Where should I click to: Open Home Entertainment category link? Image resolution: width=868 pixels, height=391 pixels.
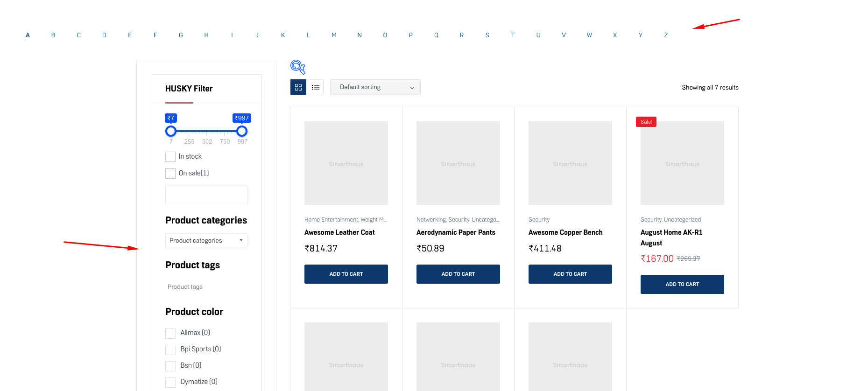coord(331,220)
